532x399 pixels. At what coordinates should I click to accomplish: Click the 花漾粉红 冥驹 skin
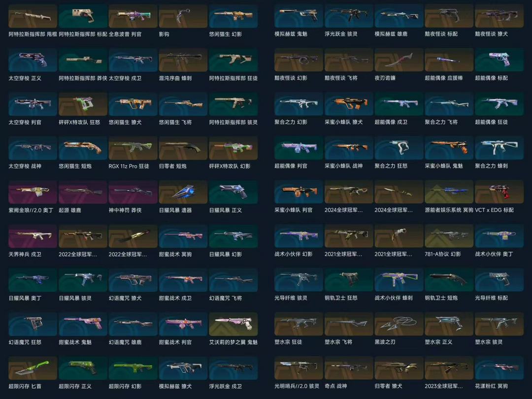click(499, 368)
